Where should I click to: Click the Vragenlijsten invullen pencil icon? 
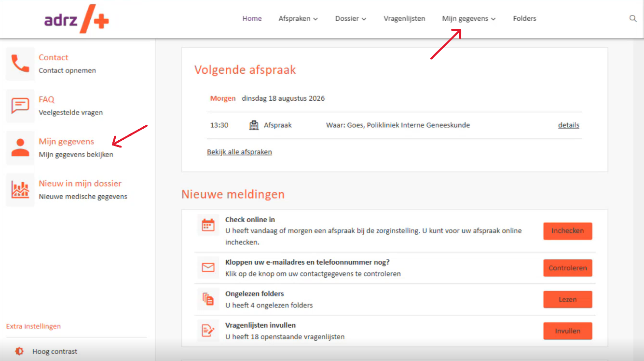coord(208,331)
